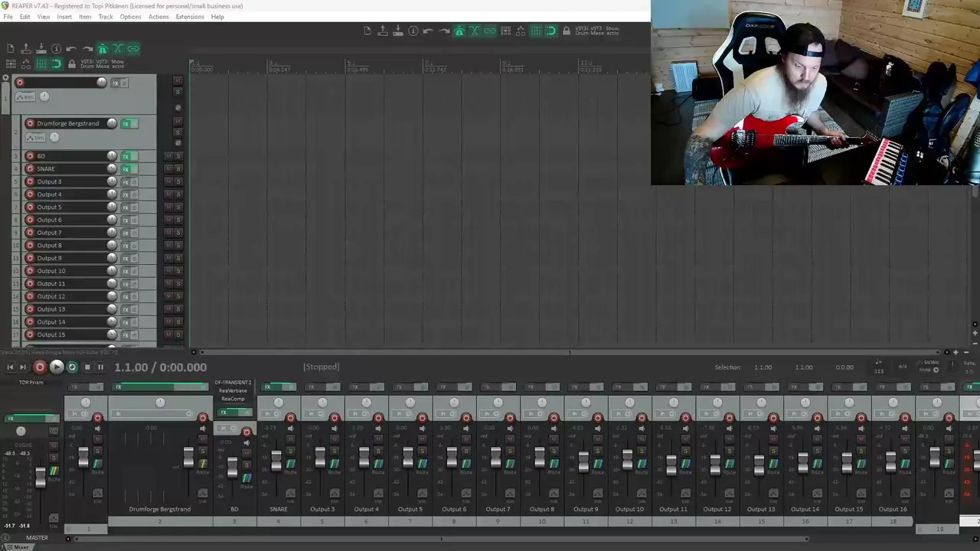
Task: Solo the Output 14 track
Action: (178, 321)
